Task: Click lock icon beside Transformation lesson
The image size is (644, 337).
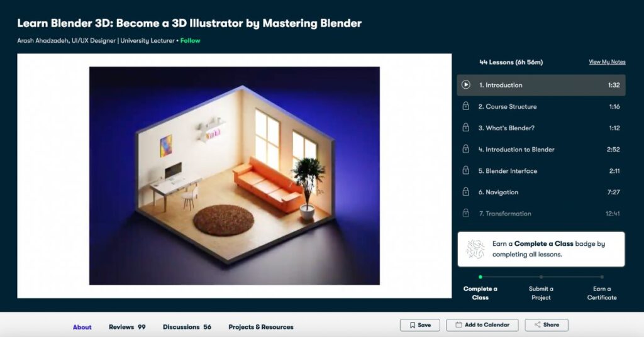Action: (x=466, y=213)
